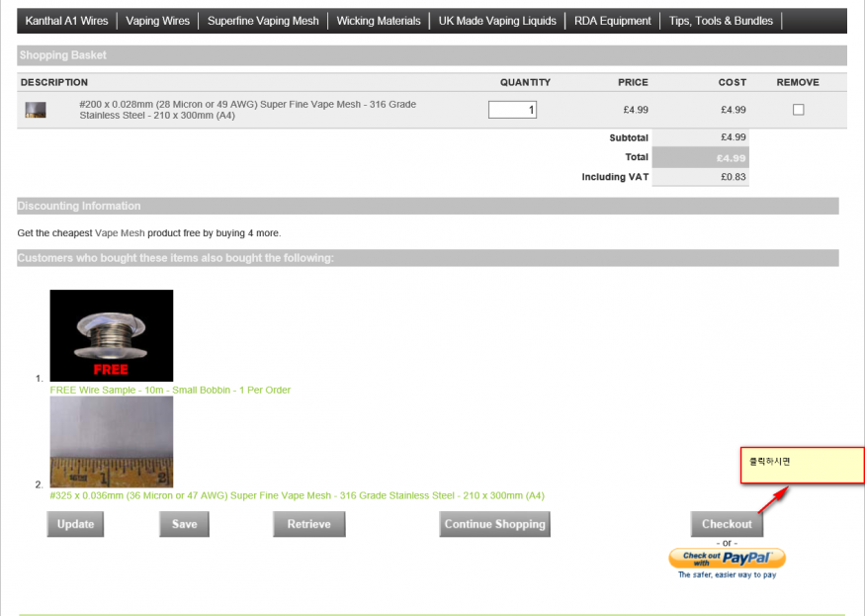The width and height of the screenshot is (865, 616).
Task: Tick the Remove checkbox for the mesh item
Action: [x=799, y=110]
